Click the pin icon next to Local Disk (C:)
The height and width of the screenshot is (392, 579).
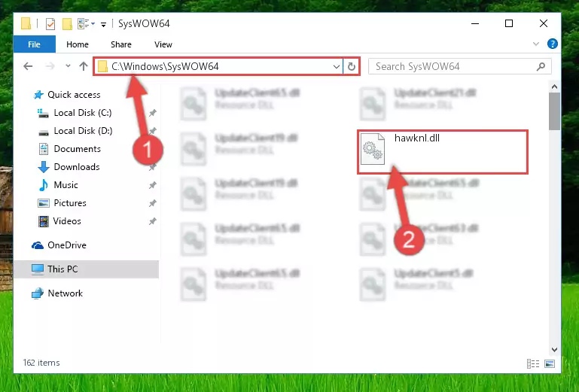(x=153, y=113)
